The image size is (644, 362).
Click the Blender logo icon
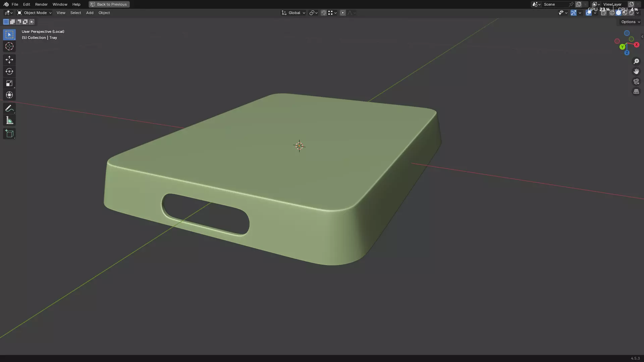[6, 4]
